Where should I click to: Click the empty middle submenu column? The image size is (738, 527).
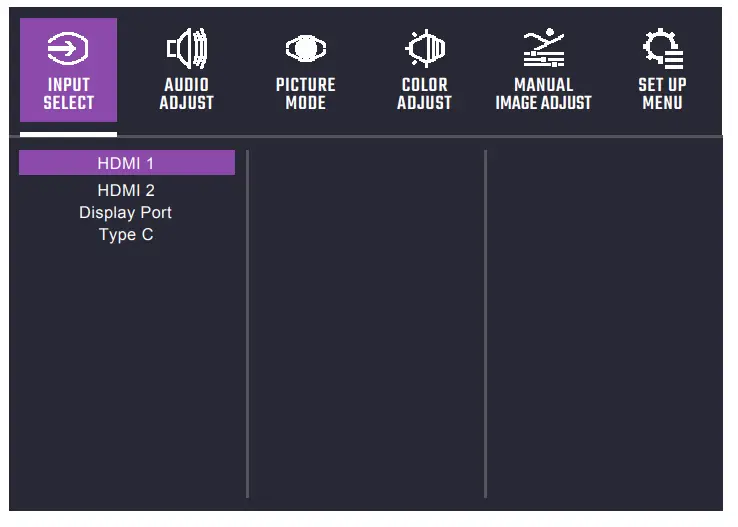pyautogui.click(x=366, y=320)
